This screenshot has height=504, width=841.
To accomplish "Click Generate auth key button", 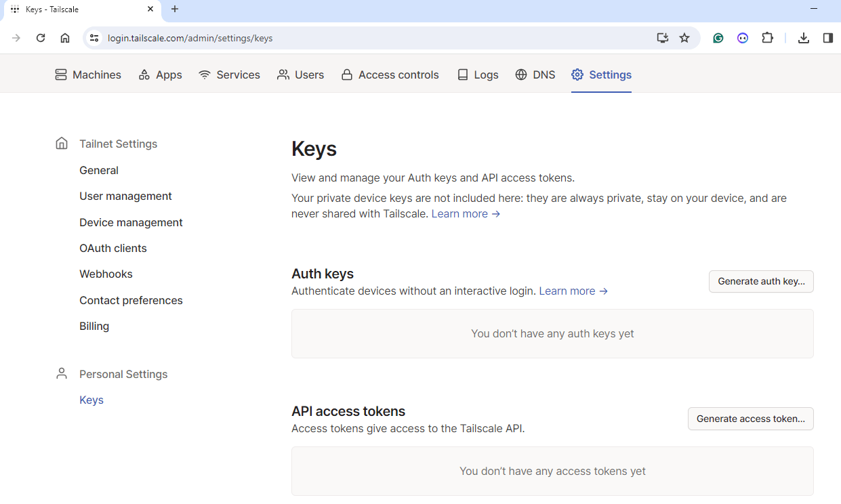I will (x=761, y=281).
